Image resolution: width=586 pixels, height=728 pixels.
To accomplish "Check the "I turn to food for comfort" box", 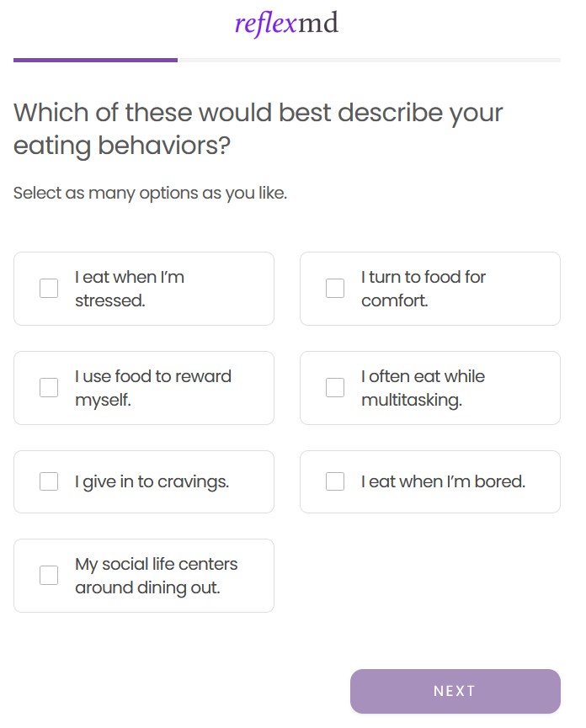I will click(x=335, y=289).
